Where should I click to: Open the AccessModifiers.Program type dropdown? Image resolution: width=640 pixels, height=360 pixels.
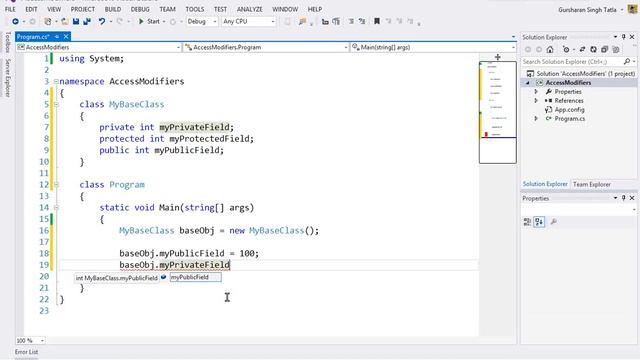point(267,47)
